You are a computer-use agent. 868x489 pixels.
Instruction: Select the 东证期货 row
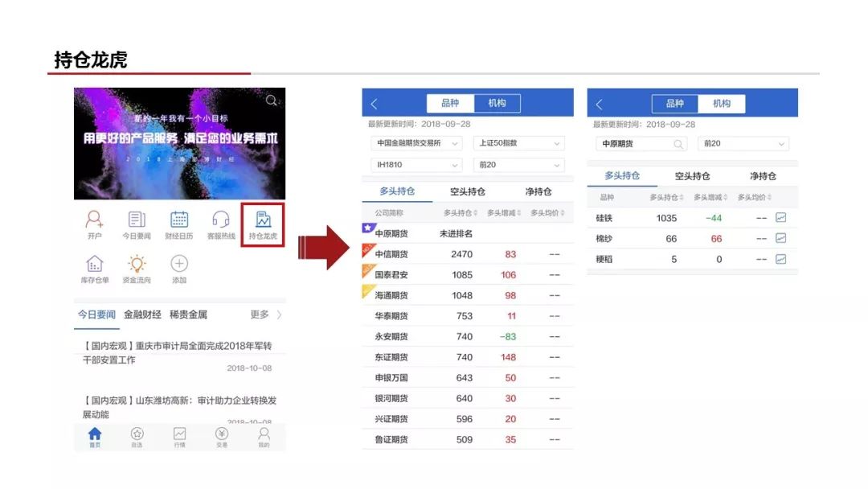tap(468, 357)
